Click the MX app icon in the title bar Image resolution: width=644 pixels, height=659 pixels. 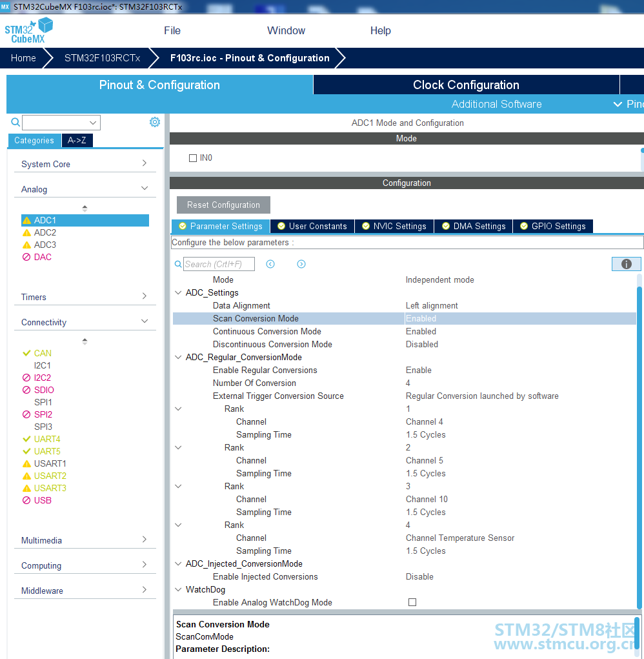pos(5,6)
